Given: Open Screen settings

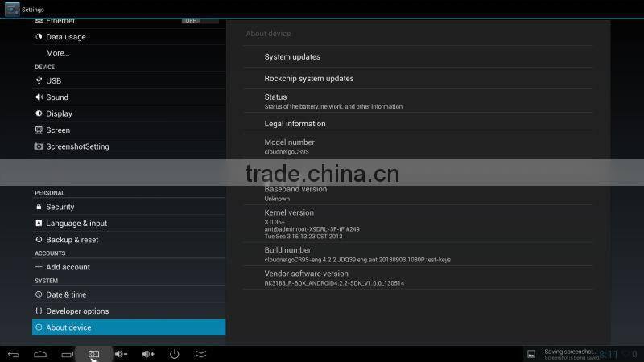Looking at the screenshot, I should pyautogui.click(x=129, y=130).
